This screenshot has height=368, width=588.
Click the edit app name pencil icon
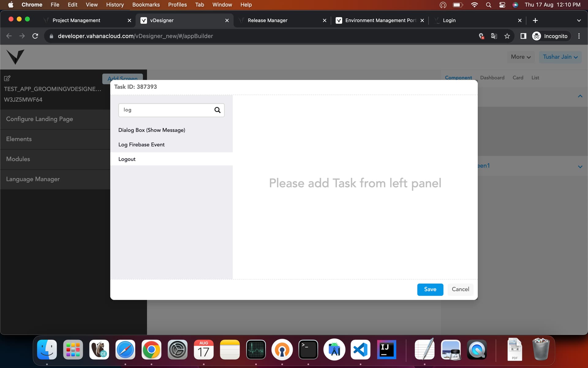pyautogui.click(x=7, y=78)
